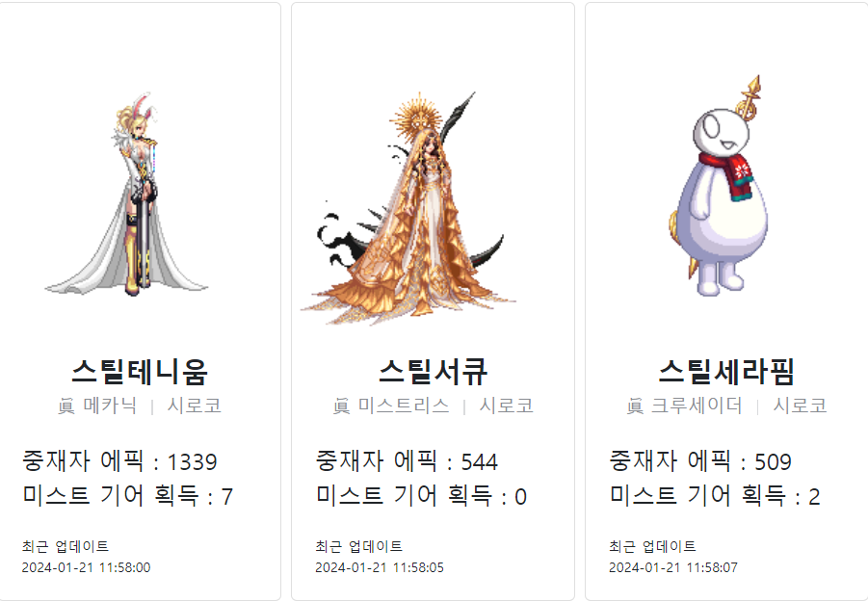
Task: Open the 스틸세라핌 character name
Action: click(x=726, y=371)
